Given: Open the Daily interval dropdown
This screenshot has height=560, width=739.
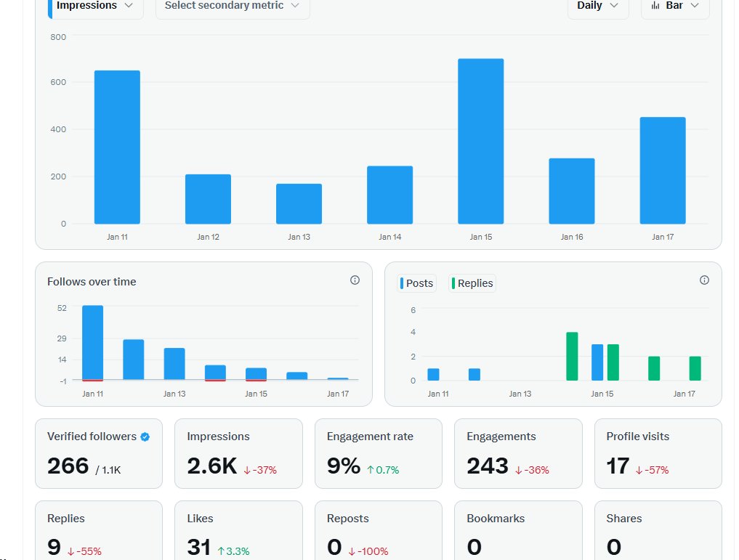Looking at the screenshot, I should 597,7.
